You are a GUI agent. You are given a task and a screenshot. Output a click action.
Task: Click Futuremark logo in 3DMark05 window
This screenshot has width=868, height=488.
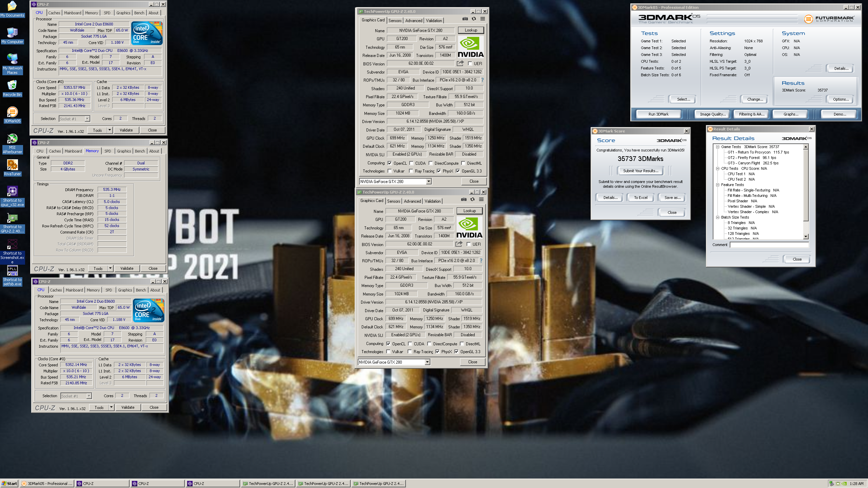click(829, 19)
